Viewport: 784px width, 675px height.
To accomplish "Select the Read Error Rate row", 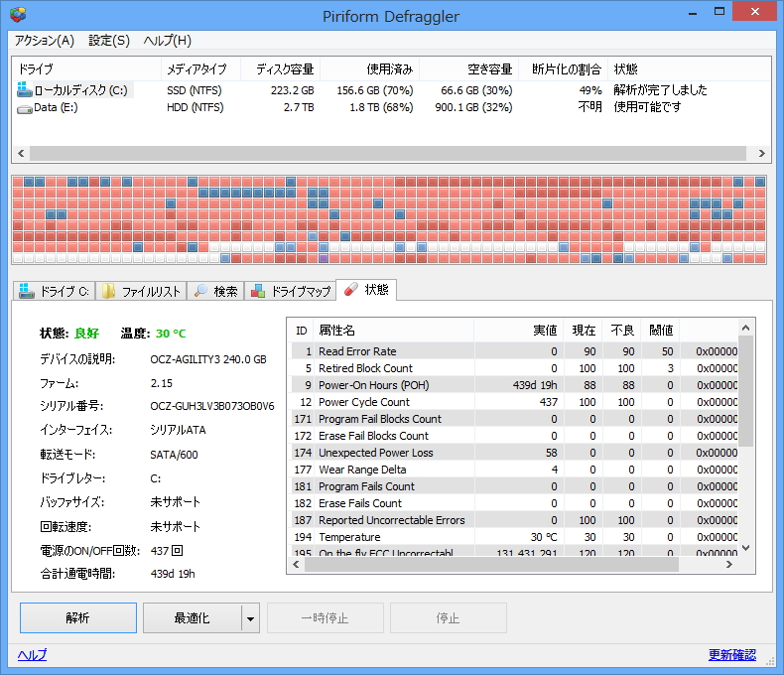I will coord(513,351).
